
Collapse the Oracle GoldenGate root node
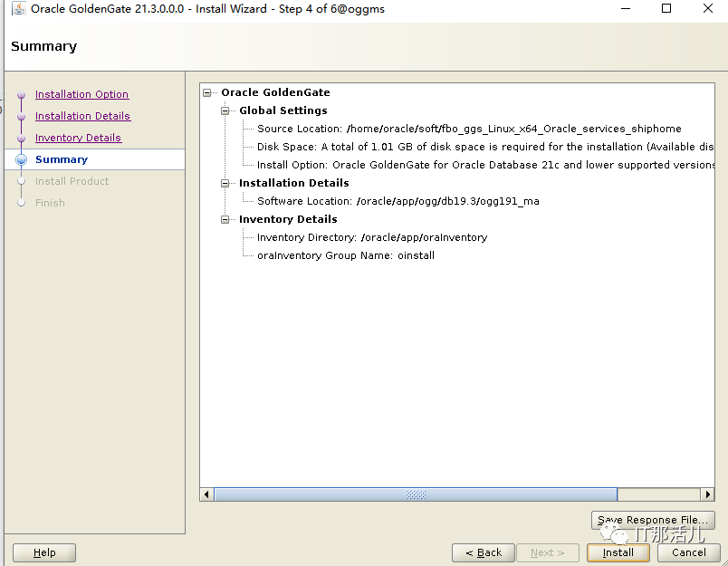(207, 93)
